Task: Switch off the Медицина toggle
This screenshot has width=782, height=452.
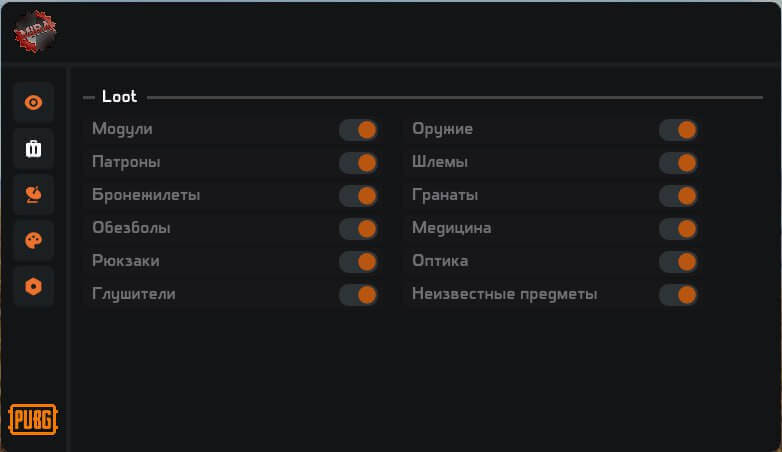Action: pos(678,229)
